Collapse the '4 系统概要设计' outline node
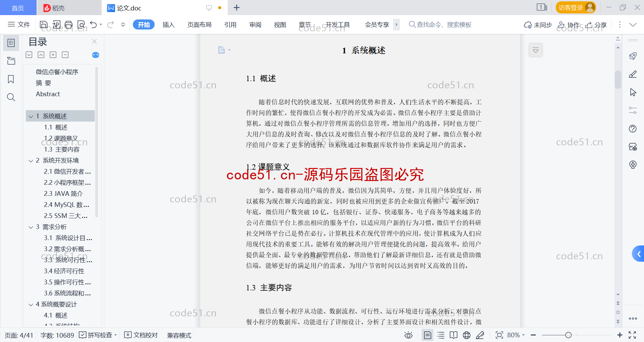644x342 pixels. tap(31, 304)
